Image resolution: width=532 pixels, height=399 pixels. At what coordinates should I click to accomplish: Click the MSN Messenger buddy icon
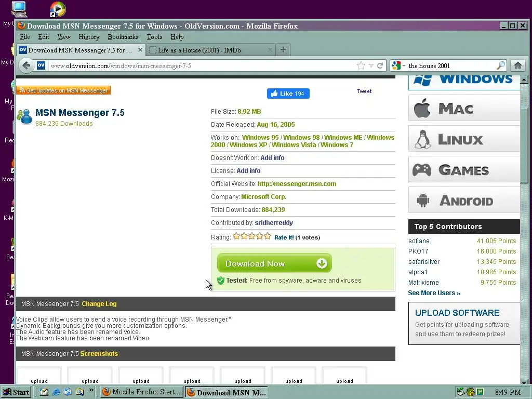[24, 117]
